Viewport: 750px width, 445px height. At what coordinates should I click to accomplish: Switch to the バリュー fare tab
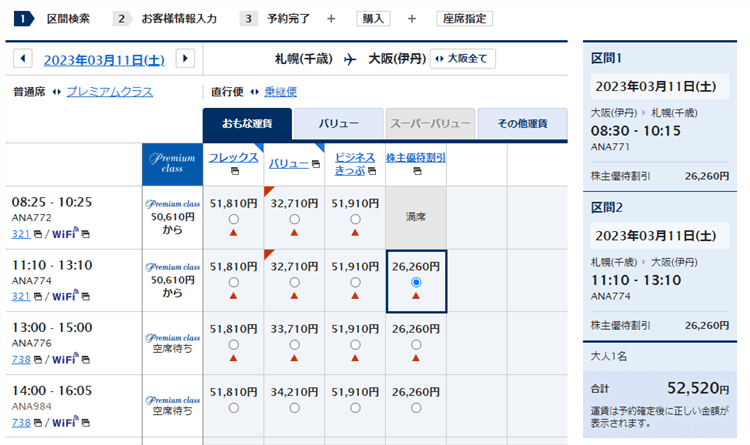click(x=338, y=124)
